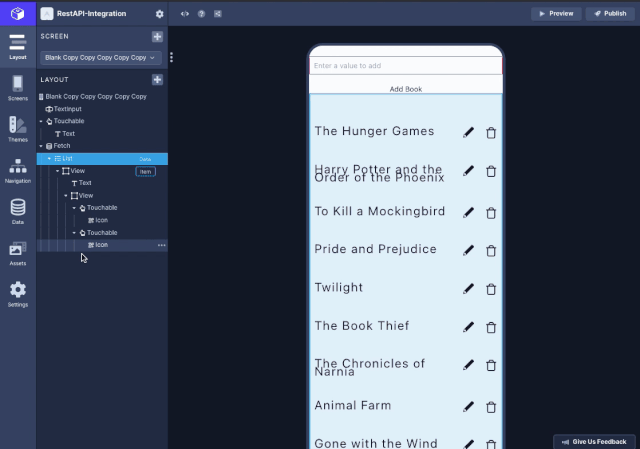Click the Item badge on View row
The width and height of the screenshot is (640, 449).
click(145, 171)
